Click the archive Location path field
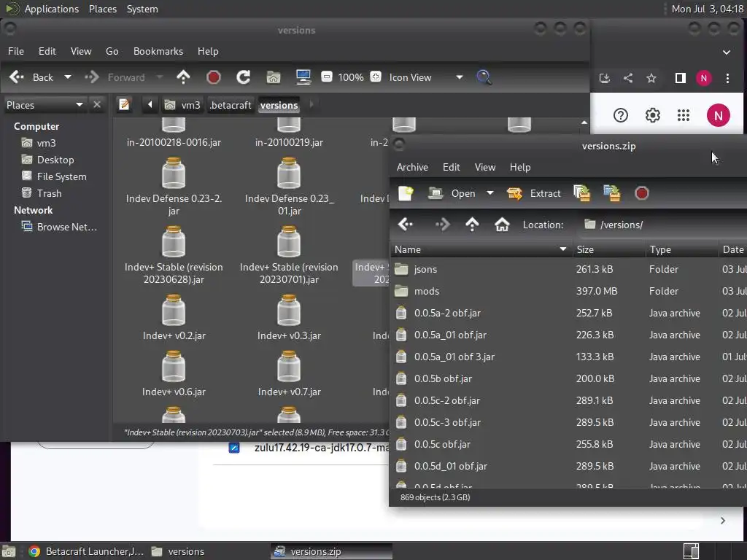The width and height of the screenshot is (747, 560). pyautogui.click(x=662, y=225)
